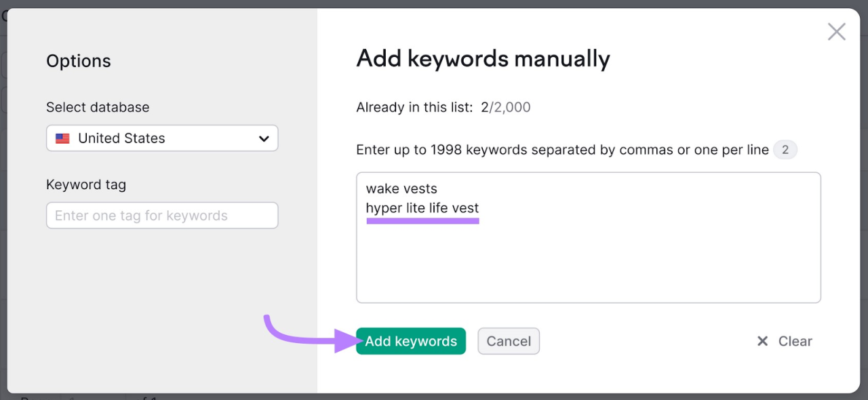This screenshot has width=868, height=400.
Task: Click the US flag icon in the database selector
Action: click(62, 138)
